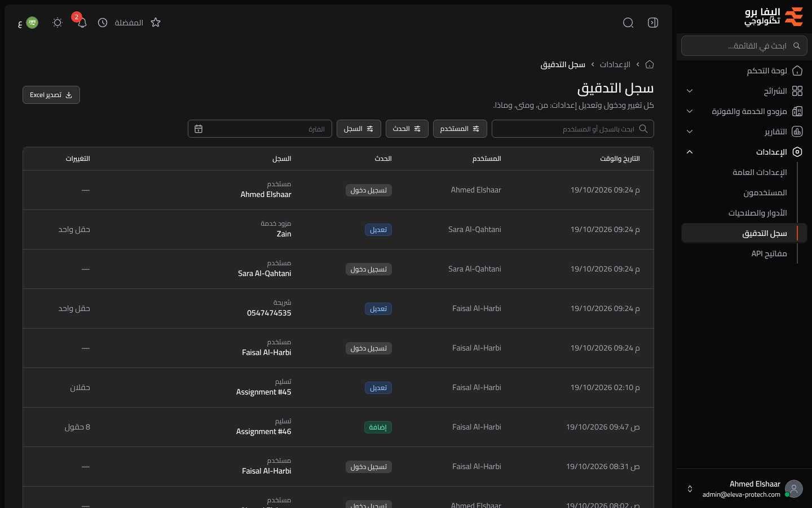Switch language via Saudi flag icon
This screenshot has height=508, width=812.
click(32, 23)
